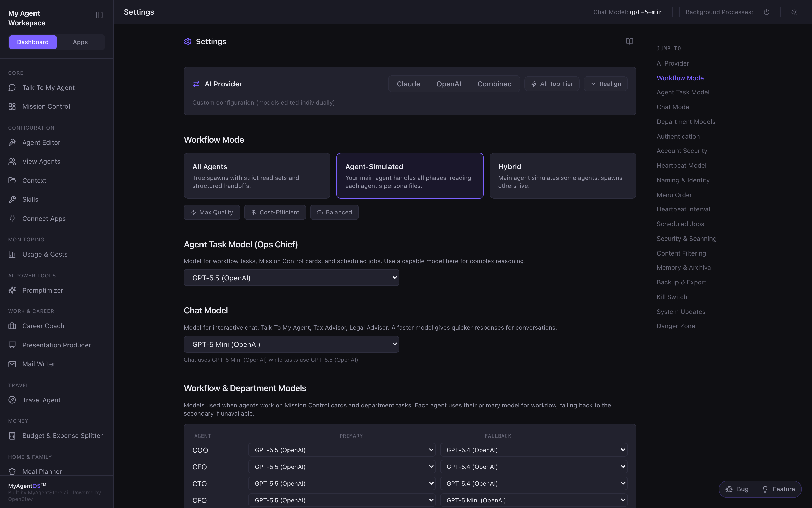Click the Feature lightbulb icon
The image size is (812, 508).
[x=765, y=489]
